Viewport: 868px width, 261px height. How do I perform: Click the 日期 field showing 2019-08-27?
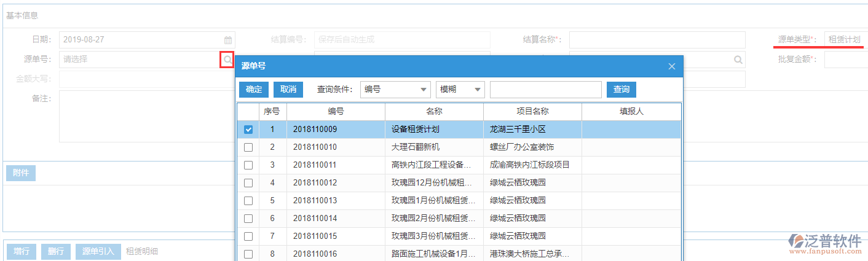[x=147, y=40]
